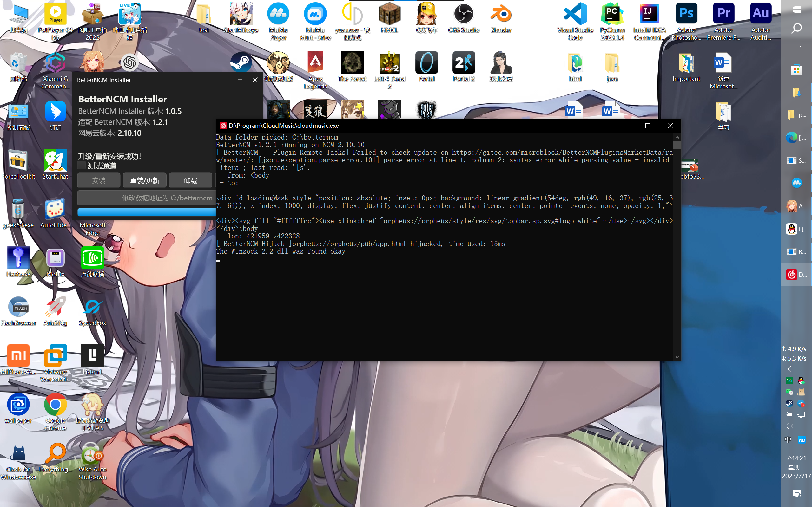Click the 卸载 uninstall button
The width and height of the screenshot is (812, 507).
[190, 180]
